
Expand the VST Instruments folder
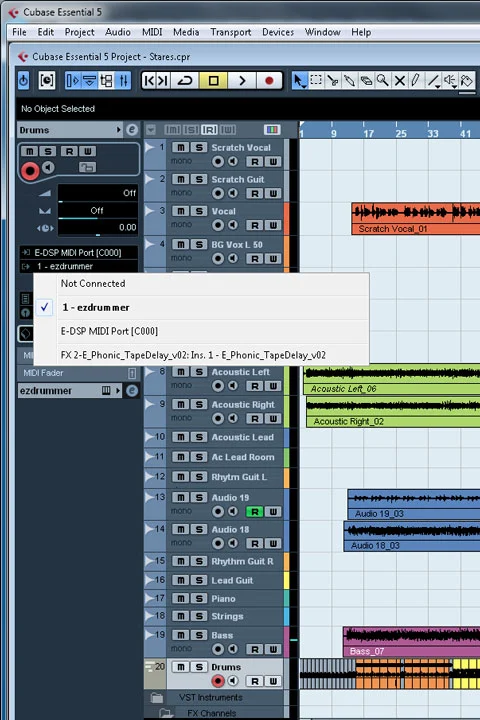(x=157, y=698)
